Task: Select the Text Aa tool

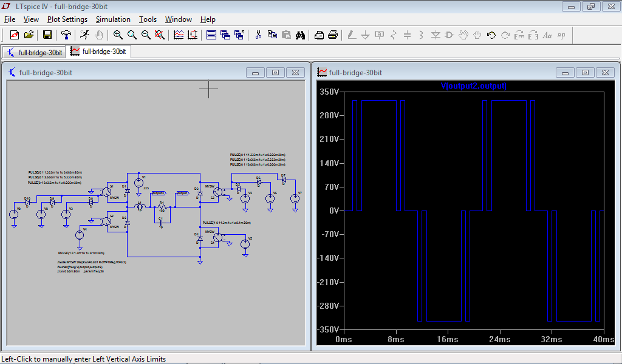Action: click(547, 35)
